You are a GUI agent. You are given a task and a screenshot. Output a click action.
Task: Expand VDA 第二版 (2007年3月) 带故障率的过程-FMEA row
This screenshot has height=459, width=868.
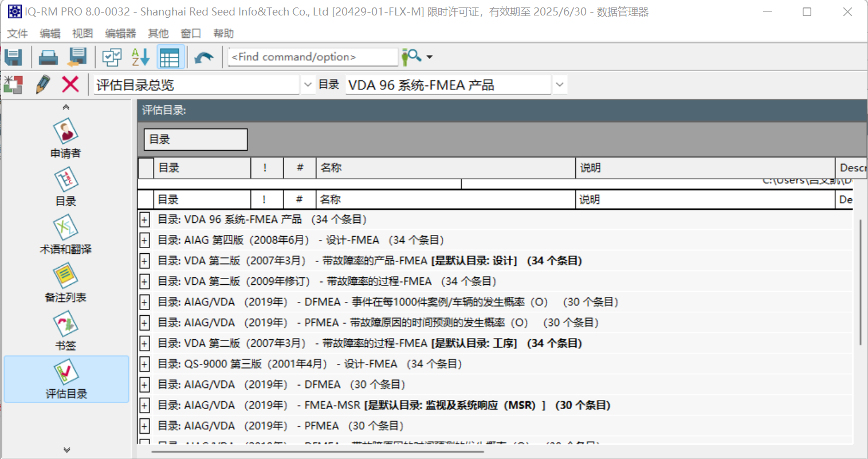[x=144, y=343]
